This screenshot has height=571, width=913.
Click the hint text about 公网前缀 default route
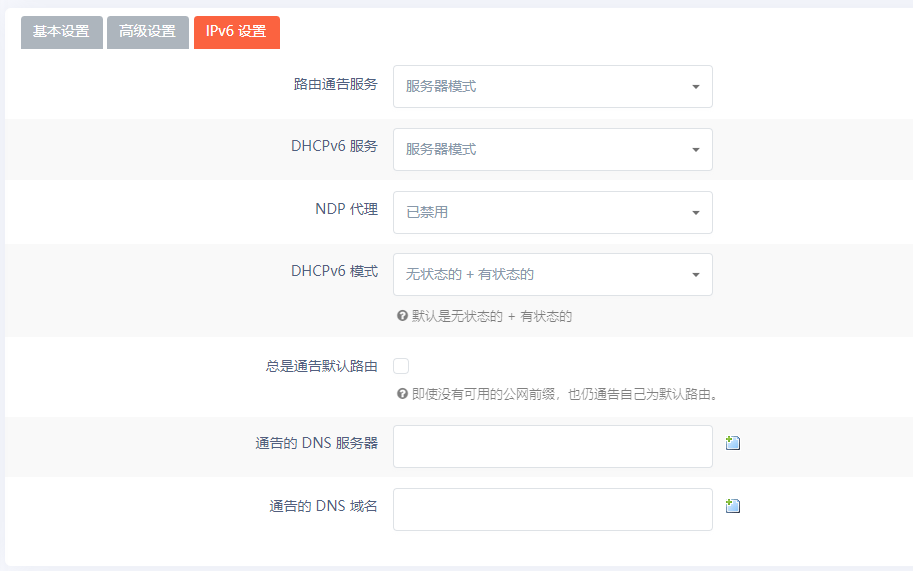pos(565,394)
